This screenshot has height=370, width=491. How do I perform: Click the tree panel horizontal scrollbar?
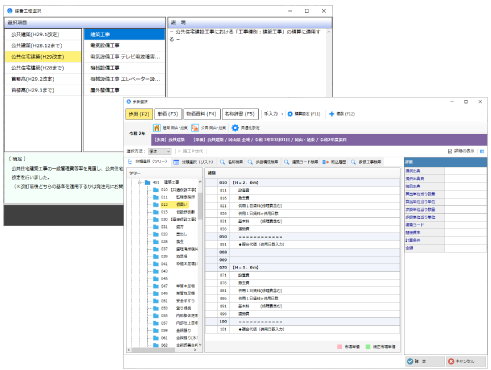point(153,350)
